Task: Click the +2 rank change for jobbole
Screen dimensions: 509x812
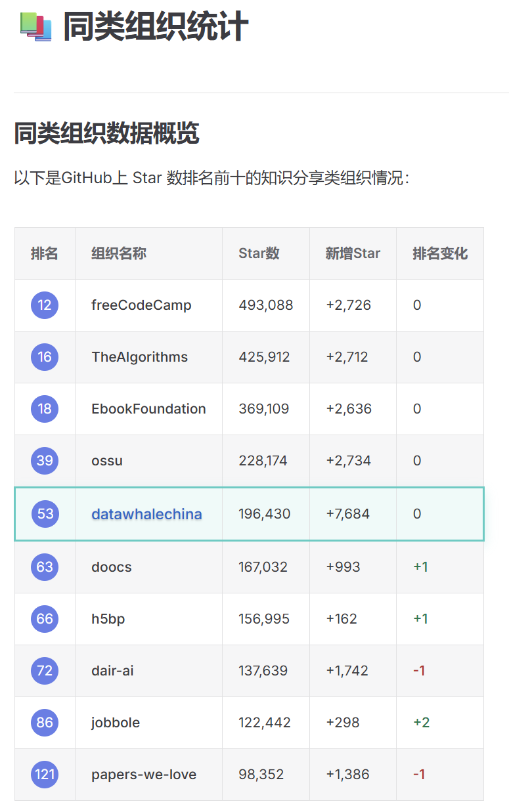Action: pyautogui.click(x=421, y=723)
